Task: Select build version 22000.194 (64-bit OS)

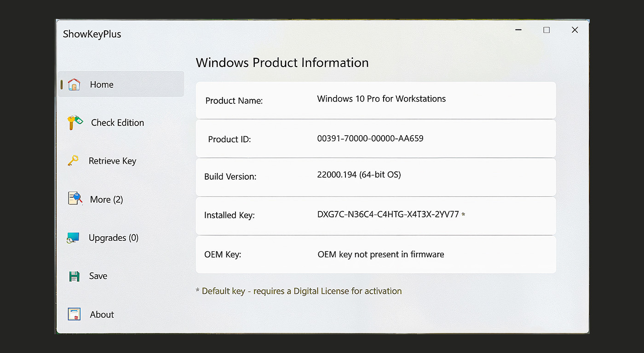Action: pyautogui.click(x=359, y=175)
